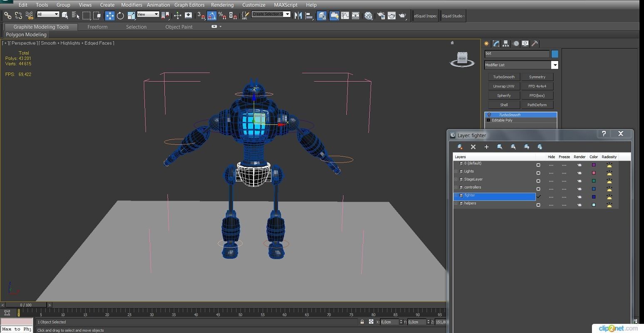Expand the controllers layer tree
The width and height of the screenshot is (644, 333).
coord(456,187)
